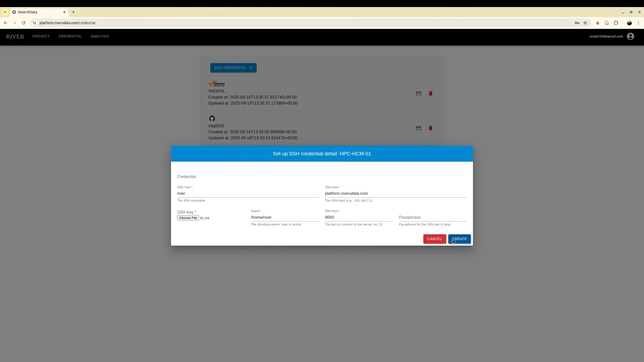Open the PROJECT nav menu item
The height and width of the screenshot is (362, 644).
click(x=41, y=36)
